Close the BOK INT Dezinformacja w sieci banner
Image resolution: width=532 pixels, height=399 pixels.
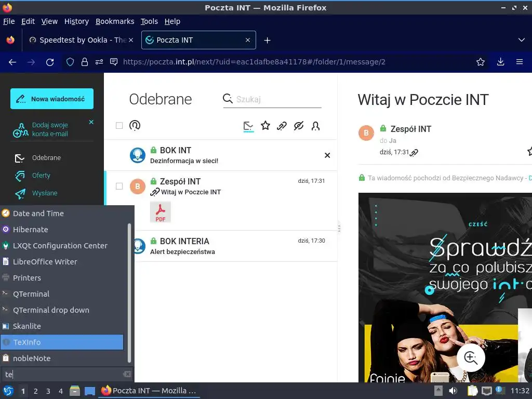pos(327,155)
